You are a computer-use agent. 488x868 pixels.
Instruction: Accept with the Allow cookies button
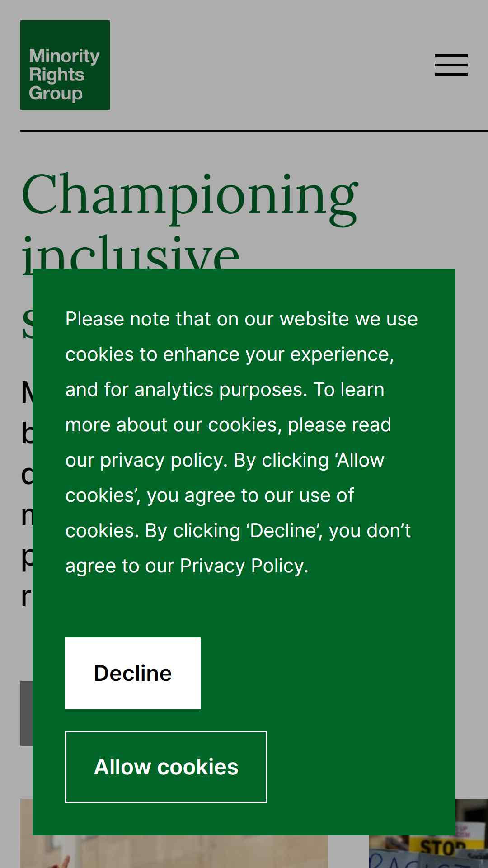(x=166, y=767)
